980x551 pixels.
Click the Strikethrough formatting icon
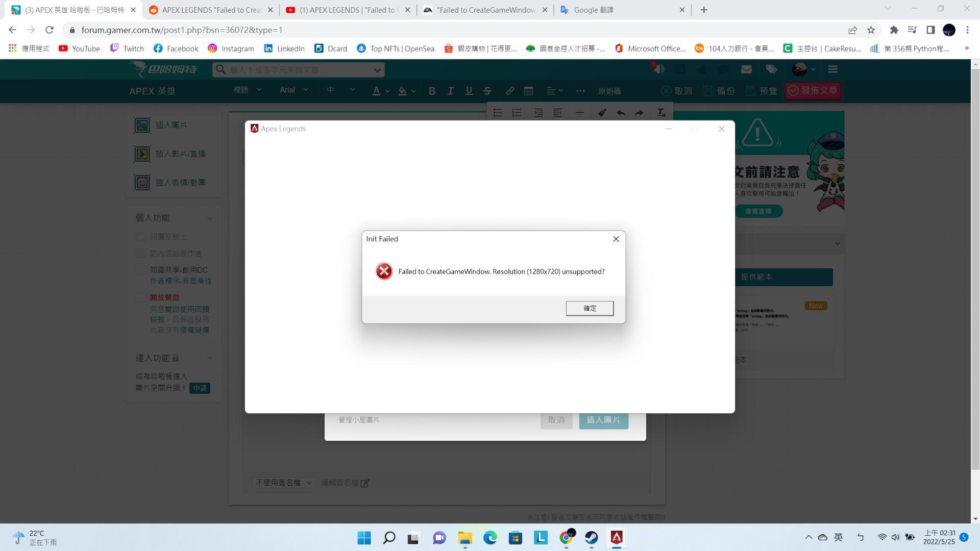487,90
